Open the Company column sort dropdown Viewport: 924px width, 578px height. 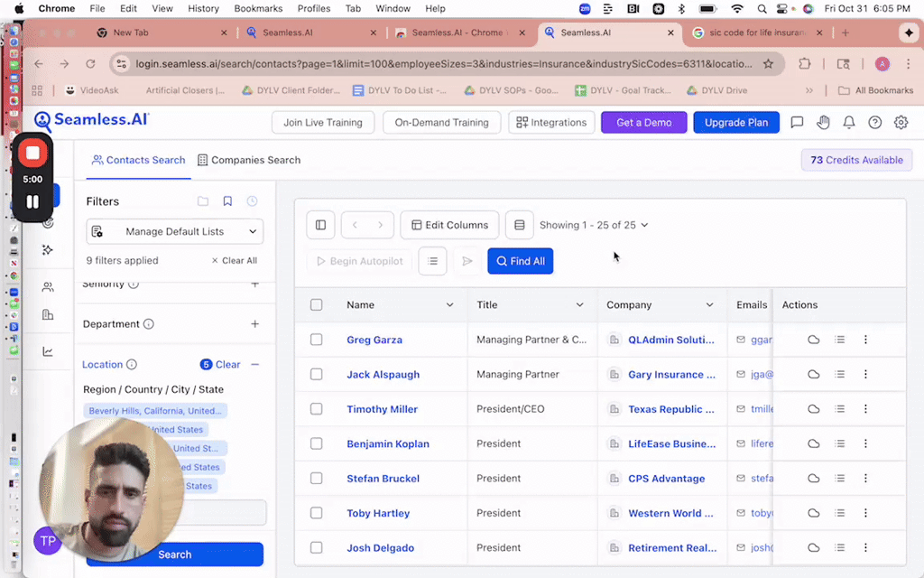pos(709,305)
